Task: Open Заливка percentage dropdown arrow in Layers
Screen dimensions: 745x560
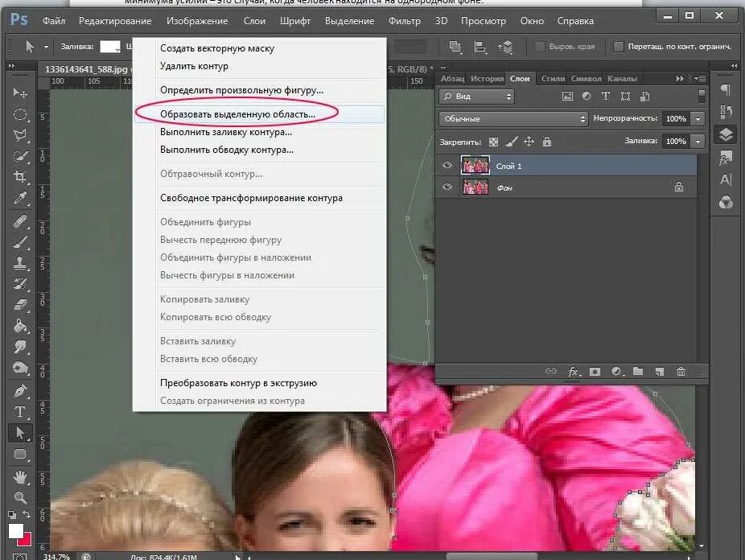Action: 698,141
